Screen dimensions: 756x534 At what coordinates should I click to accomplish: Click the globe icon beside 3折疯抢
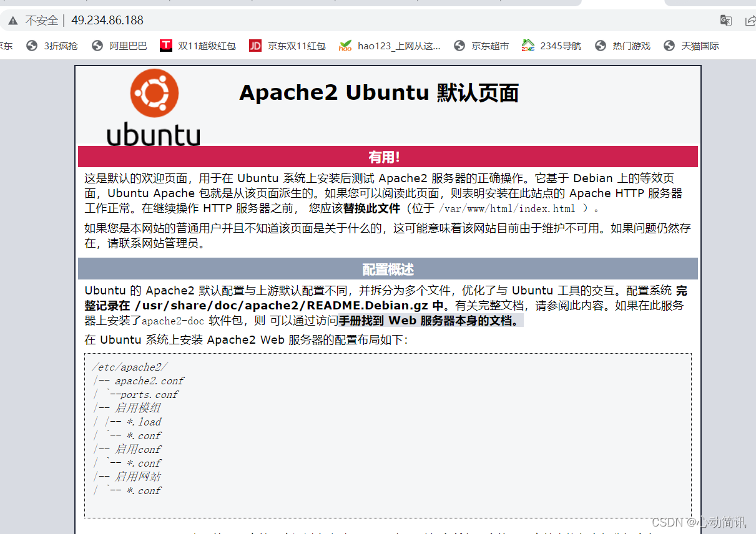click(x=32, y=46)
